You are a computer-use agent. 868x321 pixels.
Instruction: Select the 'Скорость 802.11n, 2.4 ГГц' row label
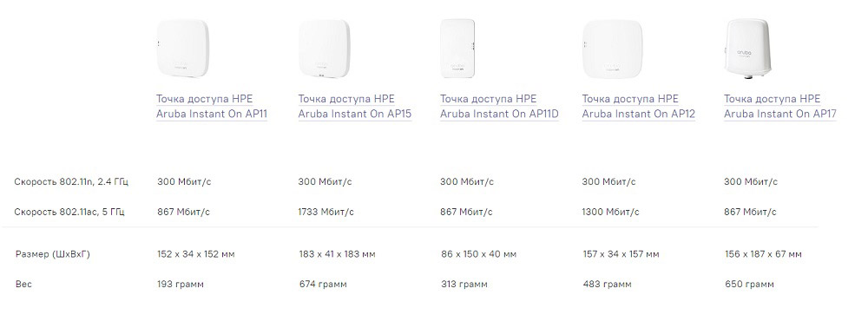coord(71,181)
